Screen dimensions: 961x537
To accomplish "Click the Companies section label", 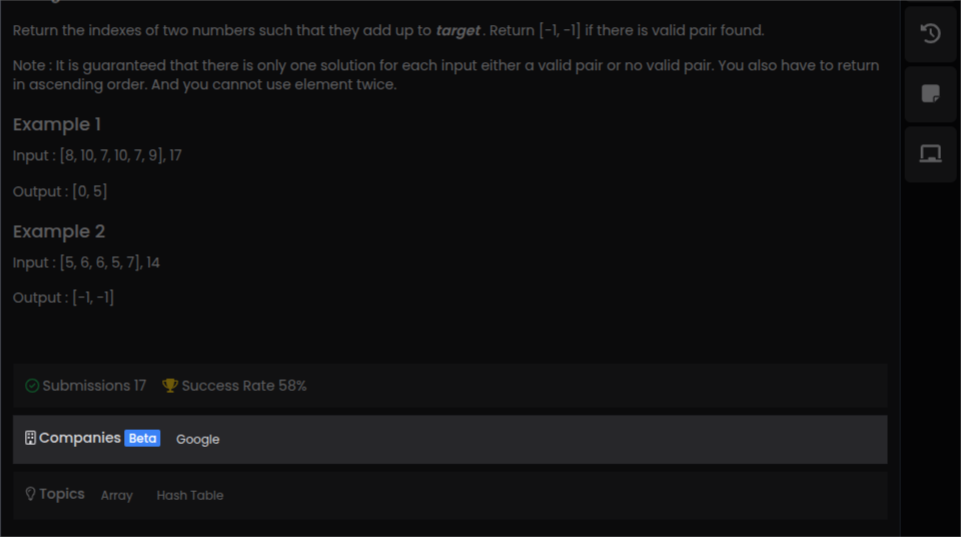I will [x=80, y=438].
